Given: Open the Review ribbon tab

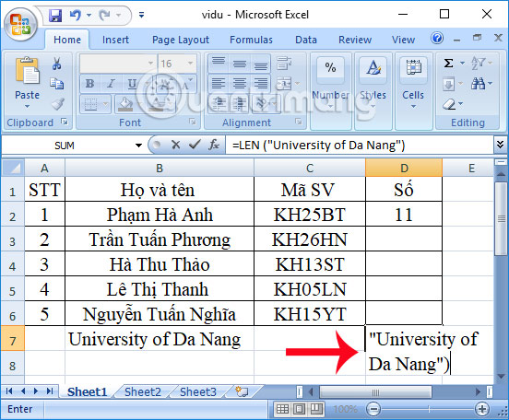Looking at the screenshot, I should (355, 40).
